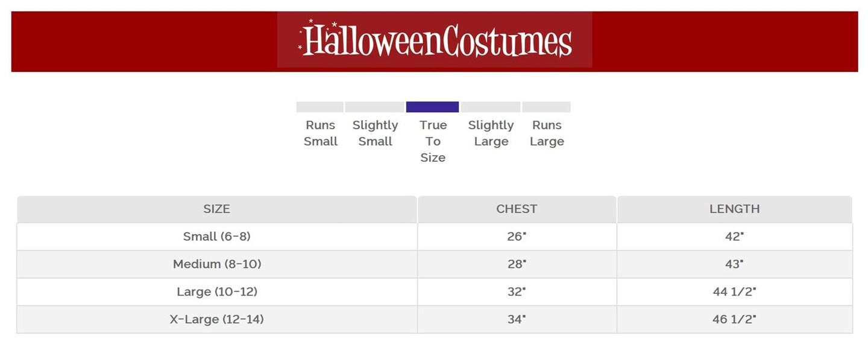This screenshot has height=350, width=868.
Task: Select the Large (10-12) size row
Action: (x=216, y=292)
